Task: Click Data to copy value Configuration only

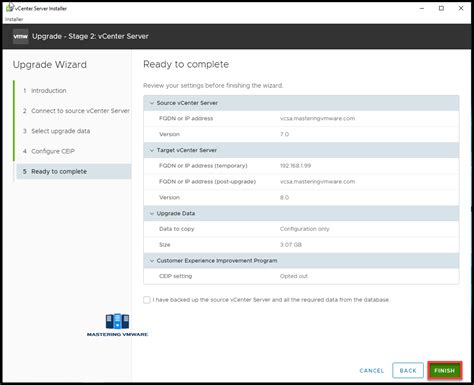Action: (x=305, y=229)
